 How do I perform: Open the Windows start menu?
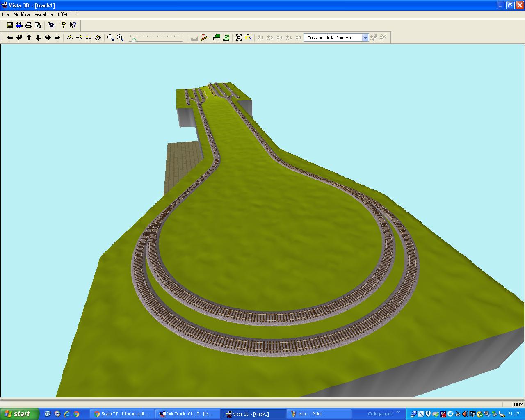coord(20,414)
